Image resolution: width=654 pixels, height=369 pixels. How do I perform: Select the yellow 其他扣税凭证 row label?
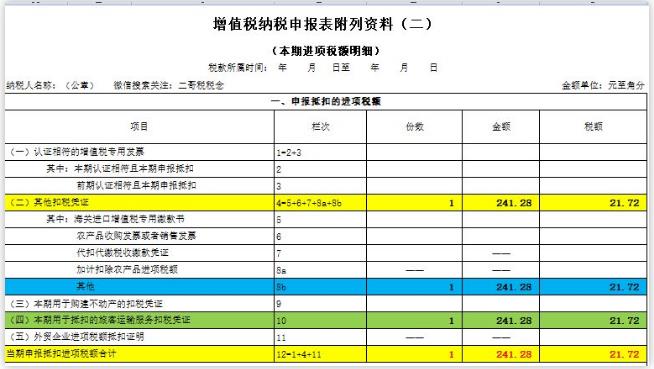(x=139, y=203)
